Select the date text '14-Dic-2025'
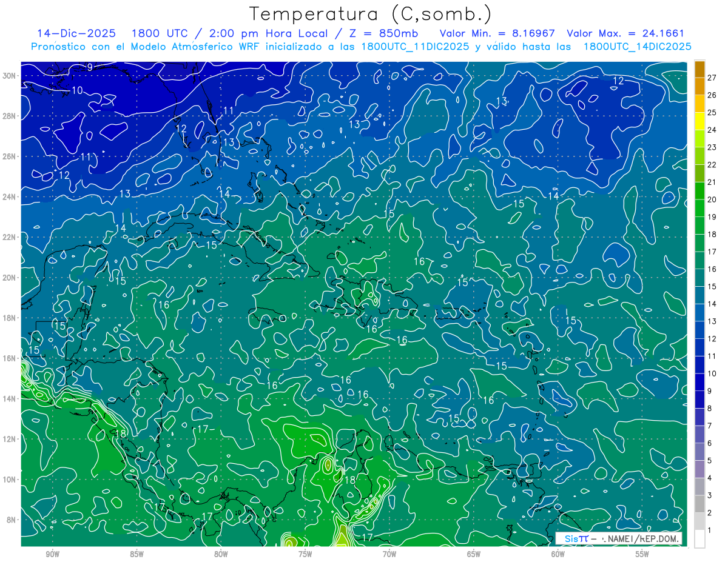The width and height of the screenshot is (728, 562). [x=76, y=33]
